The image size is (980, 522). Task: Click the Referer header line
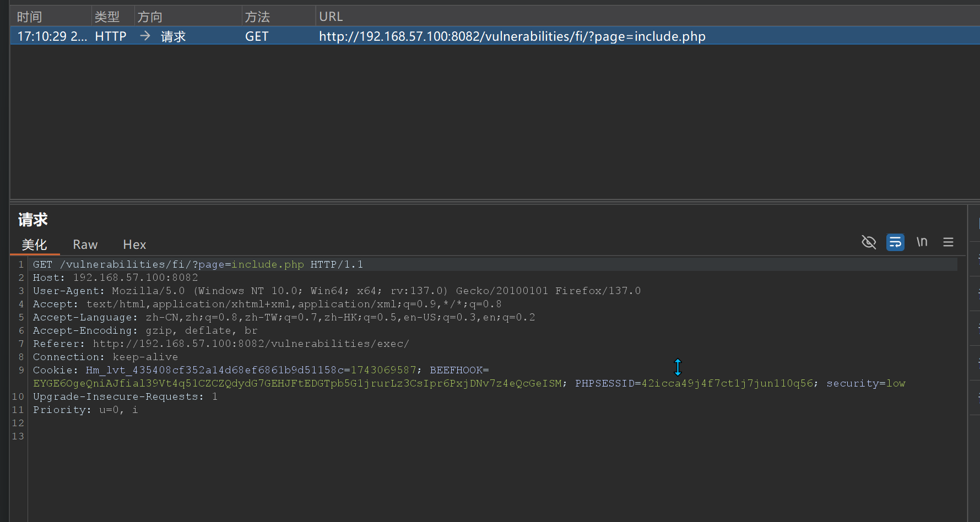point(221,344)
